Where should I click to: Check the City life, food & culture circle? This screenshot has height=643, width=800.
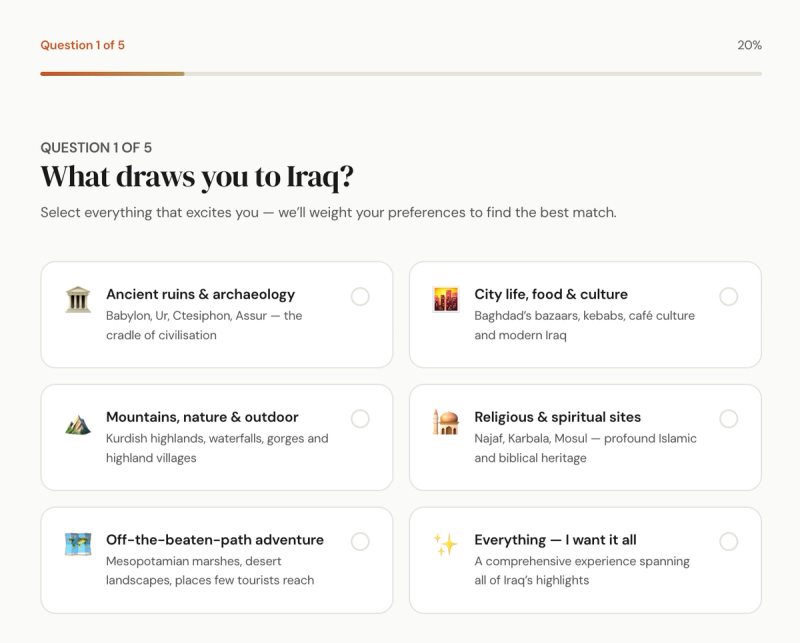tap(729, 296)
